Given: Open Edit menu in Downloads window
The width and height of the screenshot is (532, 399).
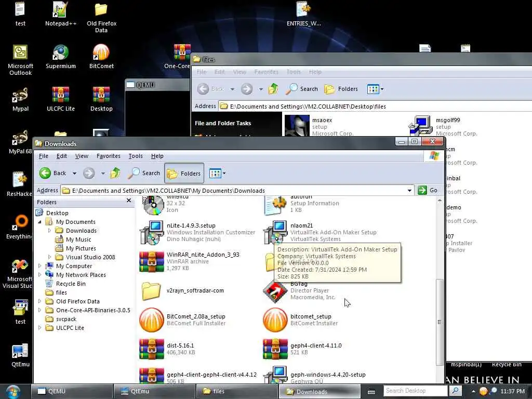Looking at the screenshot, I should tap(61, 156).
